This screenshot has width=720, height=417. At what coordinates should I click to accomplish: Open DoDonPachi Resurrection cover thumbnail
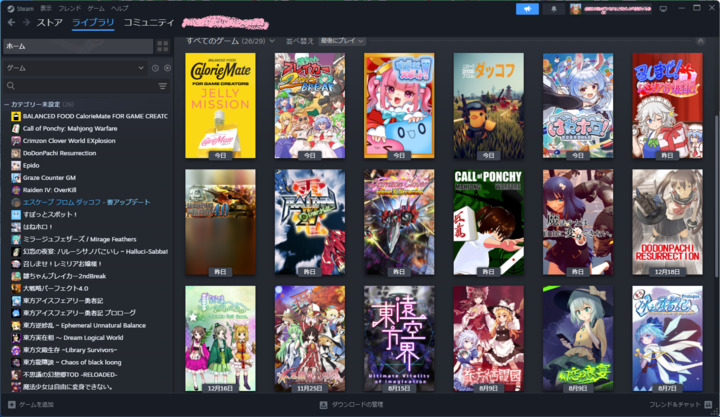tap(667, 222)
